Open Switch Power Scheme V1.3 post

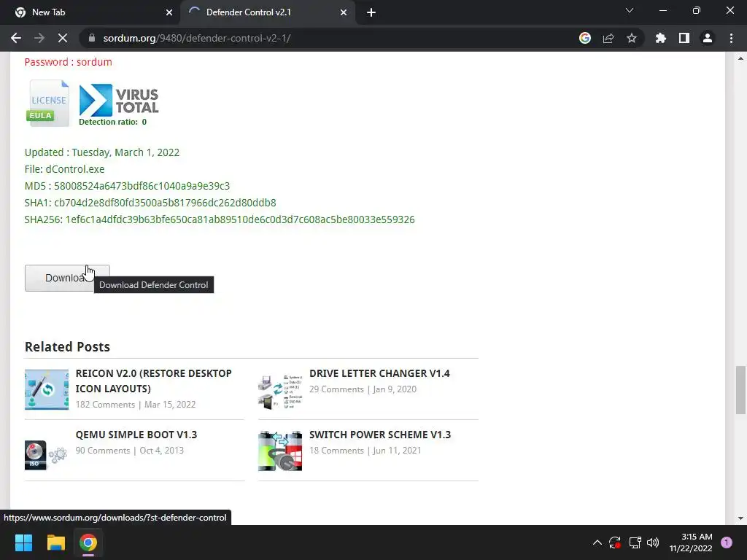click(x=380, y=435)
